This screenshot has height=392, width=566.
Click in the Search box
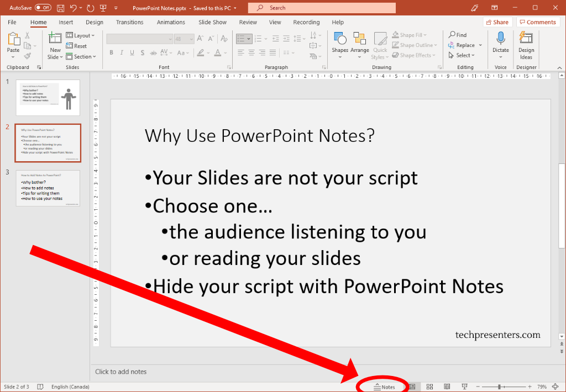coord(322,8)
